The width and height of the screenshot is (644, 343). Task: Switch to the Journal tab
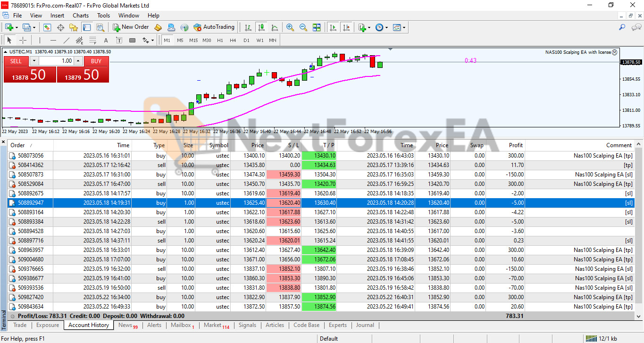pos(365,325)
